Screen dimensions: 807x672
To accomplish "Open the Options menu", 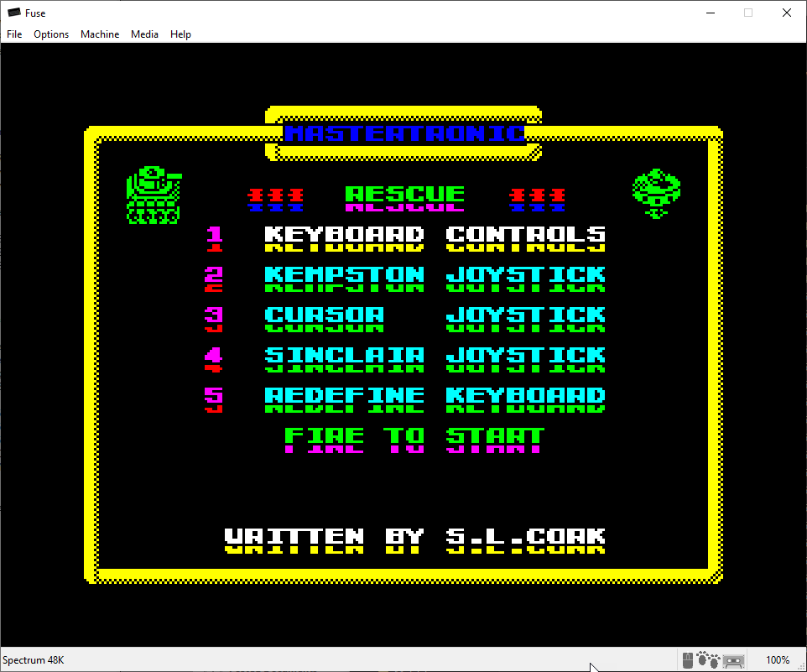I will [x=51, y=34].
